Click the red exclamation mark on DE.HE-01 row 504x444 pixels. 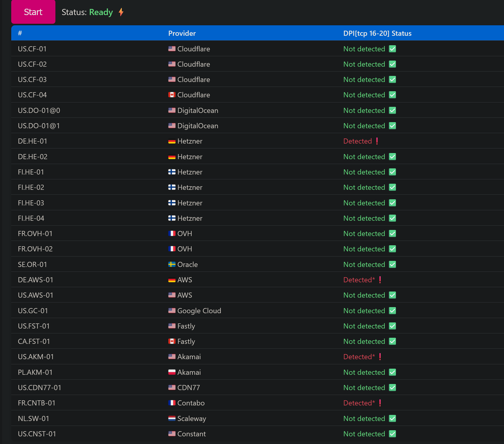(x=377, y=141)
